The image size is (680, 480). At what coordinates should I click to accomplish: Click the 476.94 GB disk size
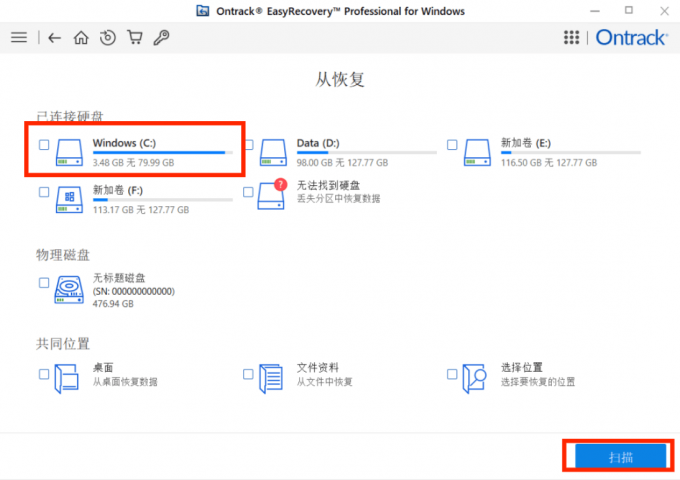point(113,304)
